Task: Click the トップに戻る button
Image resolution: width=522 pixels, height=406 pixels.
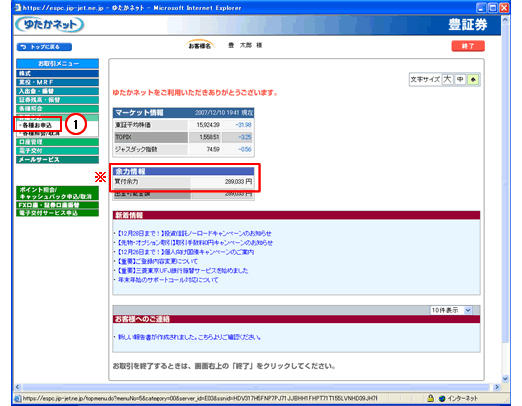Action: coord(44,47)
